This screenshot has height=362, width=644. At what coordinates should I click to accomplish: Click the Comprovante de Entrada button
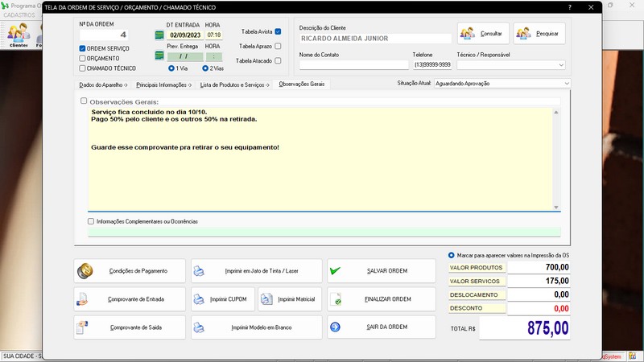click(130, 299)
